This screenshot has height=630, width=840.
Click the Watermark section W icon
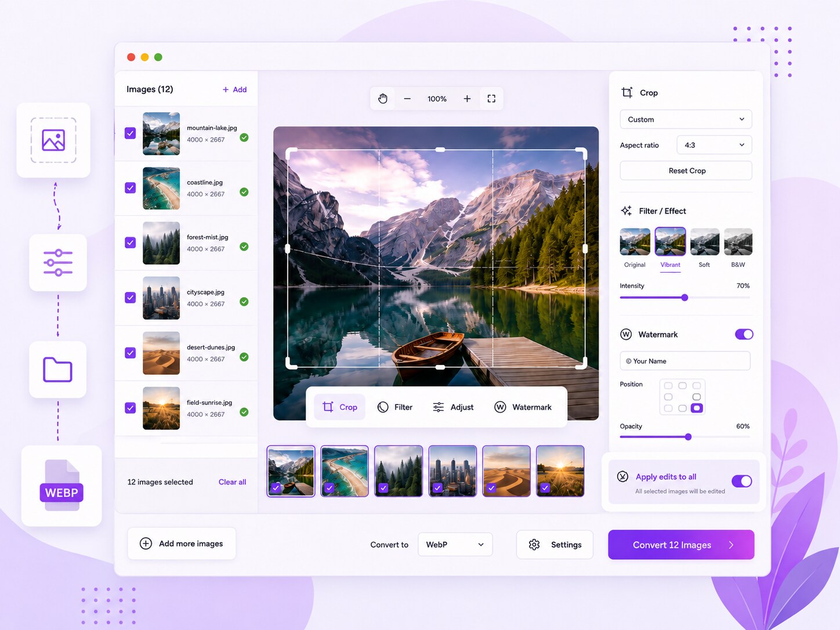click(x=626, y=334)
